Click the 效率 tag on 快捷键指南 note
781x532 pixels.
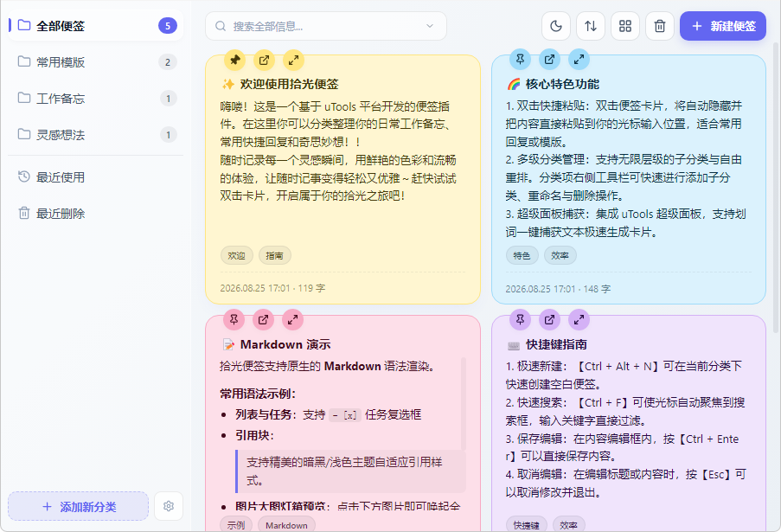569,525
